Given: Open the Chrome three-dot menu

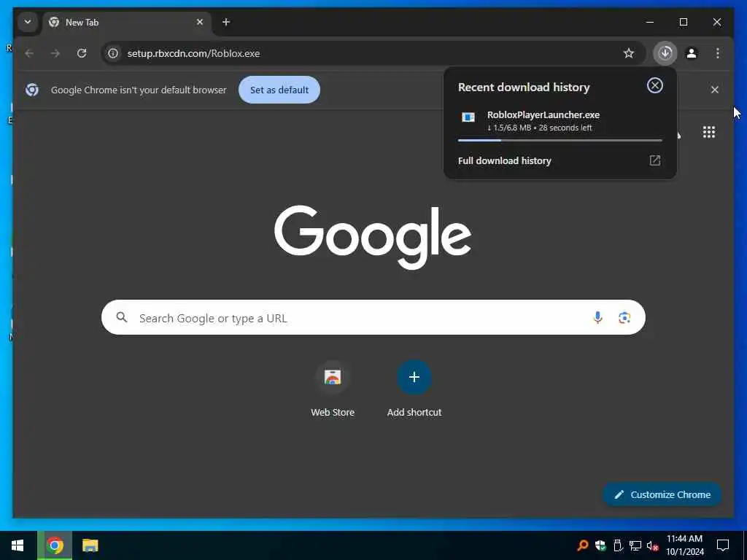Looking at the screenshot, I should (718, 53).
